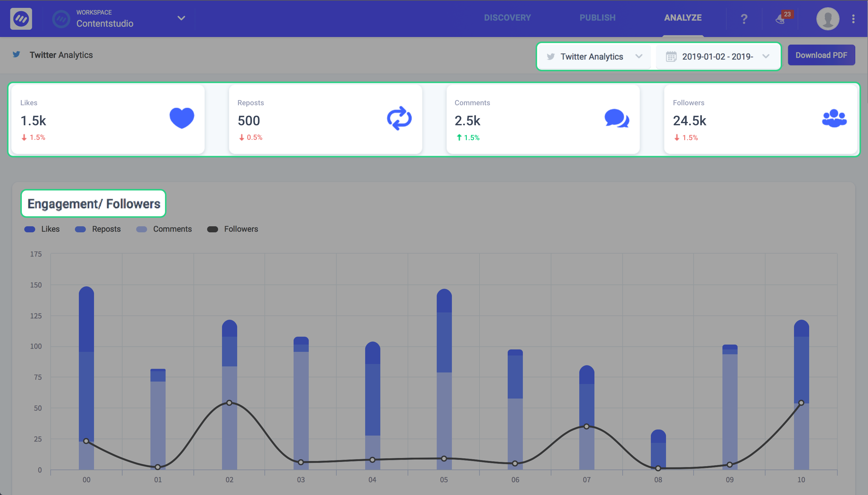Click the Comments 2.5k stat value

pyautogui.click(x=467, y=121)
